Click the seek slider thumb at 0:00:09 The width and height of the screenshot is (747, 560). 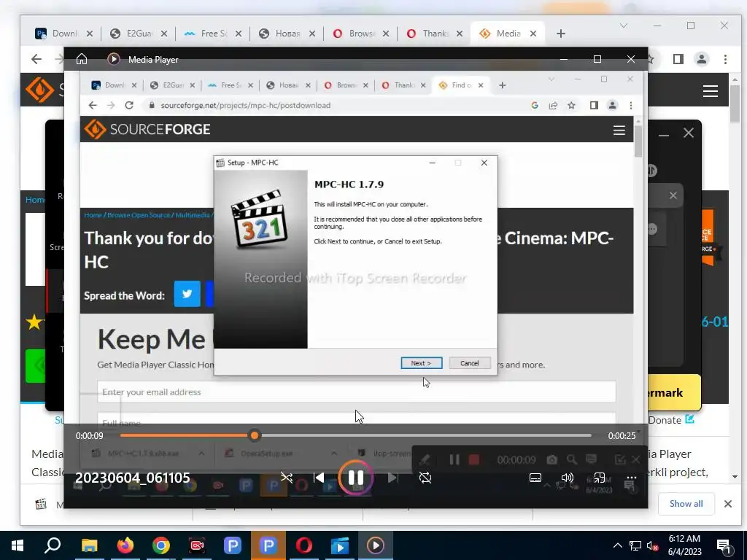point(255,435)
